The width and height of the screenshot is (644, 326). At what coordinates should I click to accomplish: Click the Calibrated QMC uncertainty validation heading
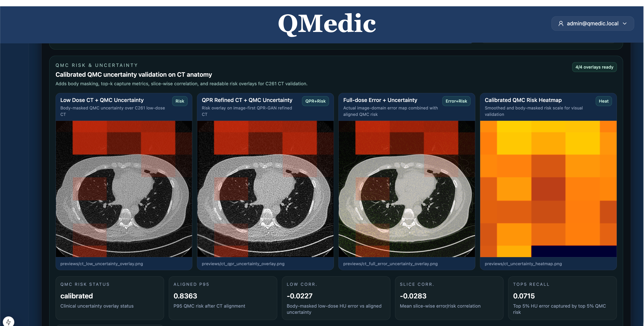click(x=133, y=75)
